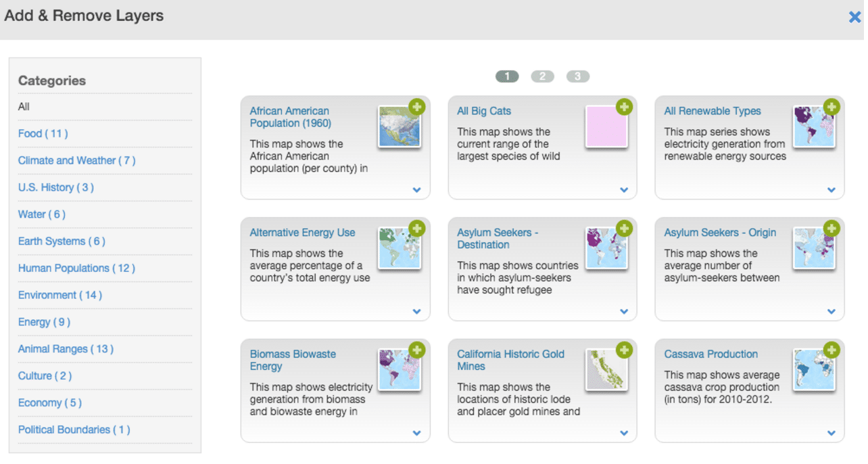Click plus icon on All Renewable Types
868x464 pixels.
click(x=831, y=107)
